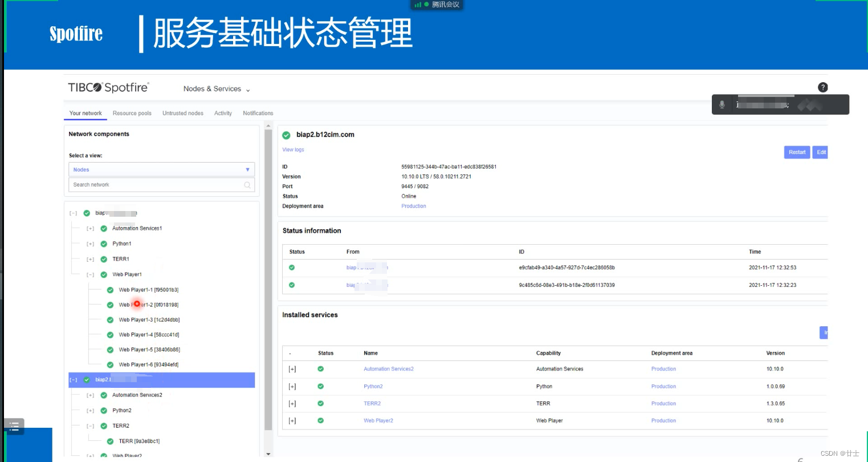This screenshot has height=462, width=868.
Task: Collapse Web Player1 tree node
Action: [x=90, y=275]
